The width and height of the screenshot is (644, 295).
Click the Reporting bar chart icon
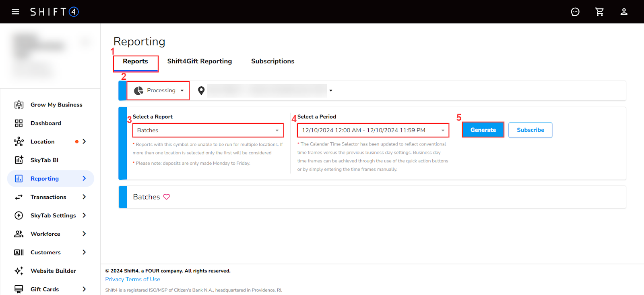pyautogui.click(x=19, y=179)
